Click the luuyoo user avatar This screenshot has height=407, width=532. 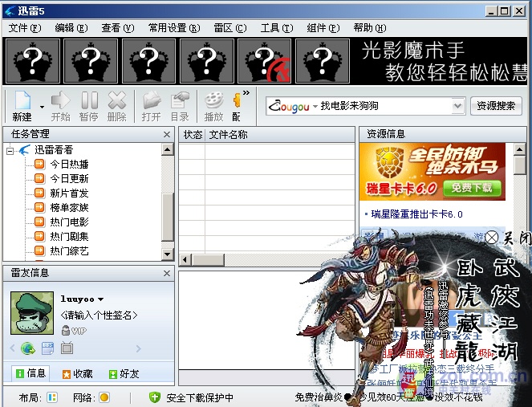[32, 313]
